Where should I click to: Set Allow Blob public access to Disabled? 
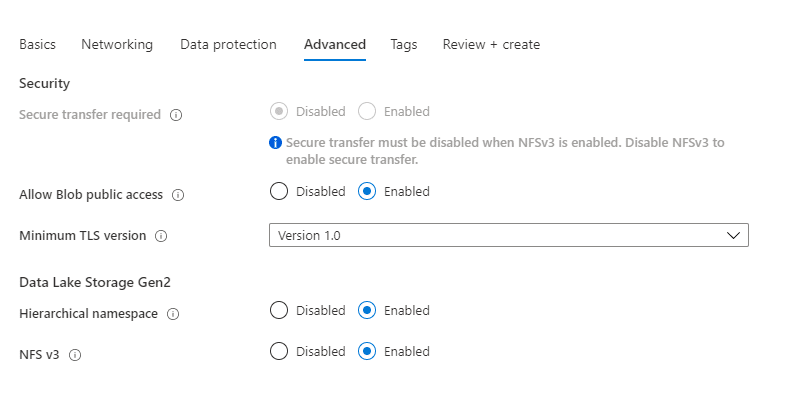(279, 191)
